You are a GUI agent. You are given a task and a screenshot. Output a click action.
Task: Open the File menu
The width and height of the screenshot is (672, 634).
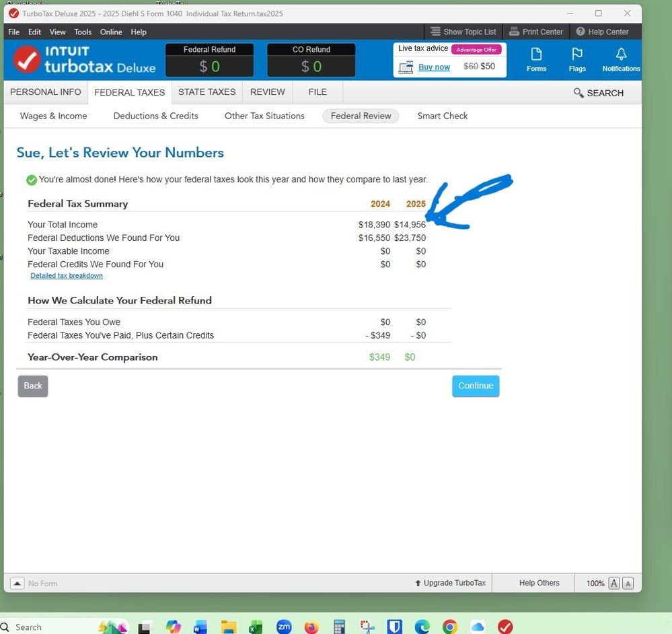(x=13, y=32)
